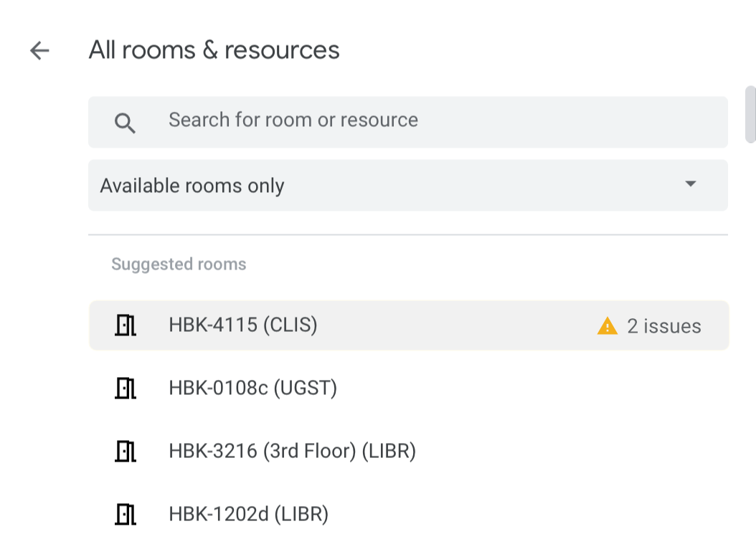The image size is (756, 534).
Task: Click the door icon beside HBK-1202d (LIBR)
Action: coord(126,514)
